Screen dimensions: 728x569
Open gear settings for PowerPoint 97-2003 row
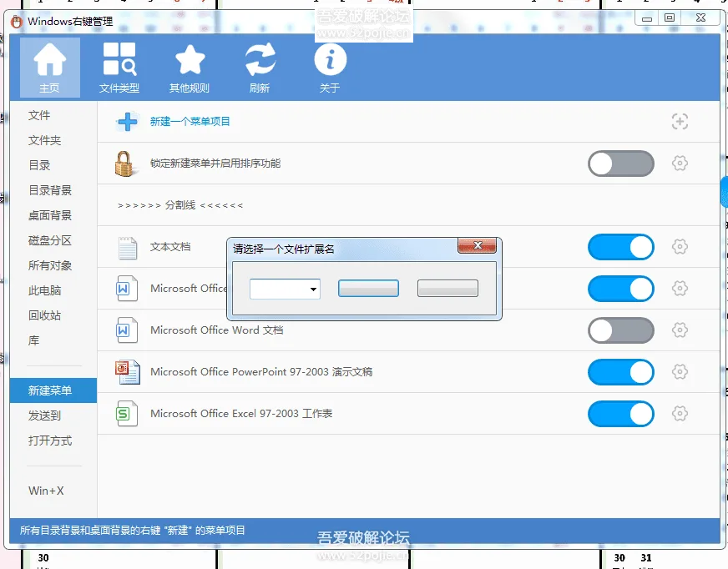[680, 372]
